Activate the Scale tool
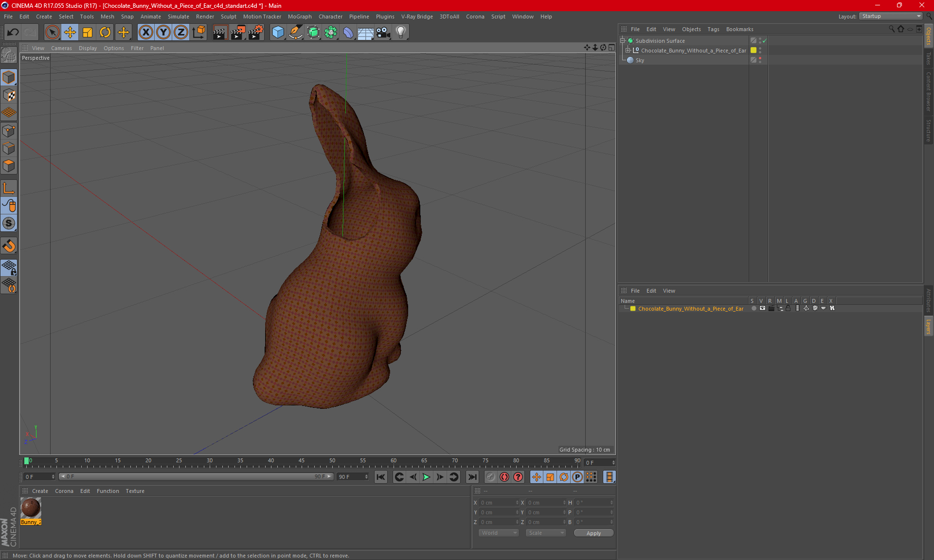This screenshot has width=934, height=560. (x=88, y=33)
